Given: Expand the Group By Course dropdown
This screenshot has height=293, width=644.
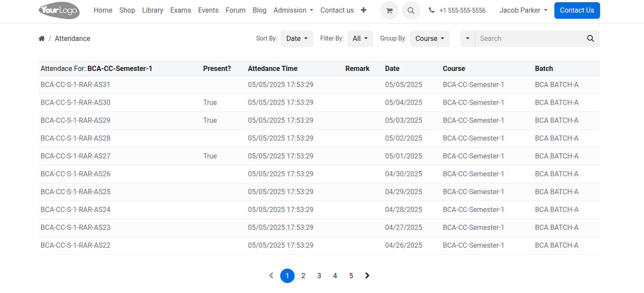Looking at the screenshot, I should 429,39.
